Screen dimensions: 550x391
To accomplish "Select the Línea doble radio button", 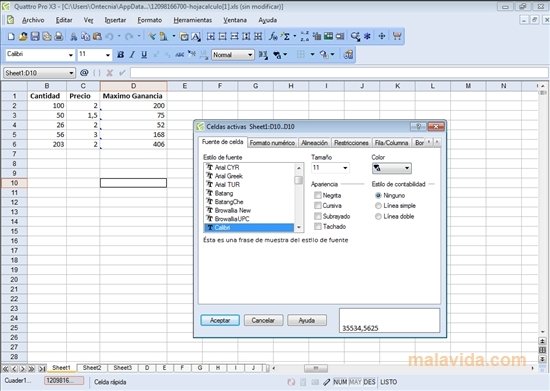I will click(378, 216).
